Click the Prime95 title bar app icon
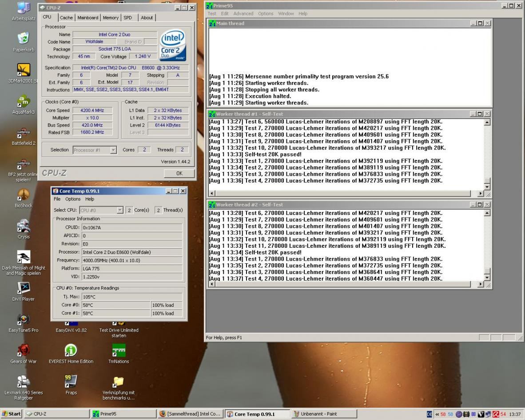525x420 pixels. (x=209, y=6)
